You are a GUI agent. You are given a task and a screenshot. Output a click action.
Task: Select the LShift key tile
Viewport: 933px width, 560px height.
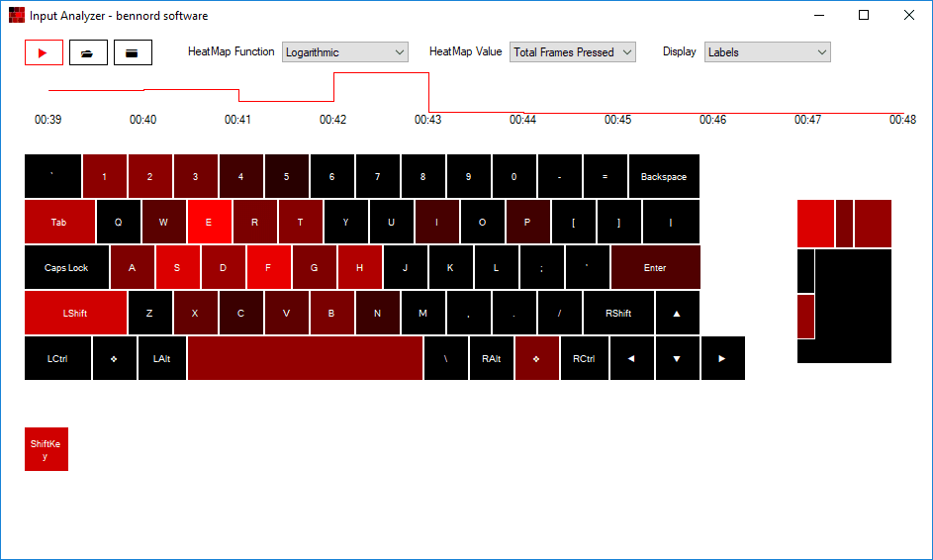75,313
